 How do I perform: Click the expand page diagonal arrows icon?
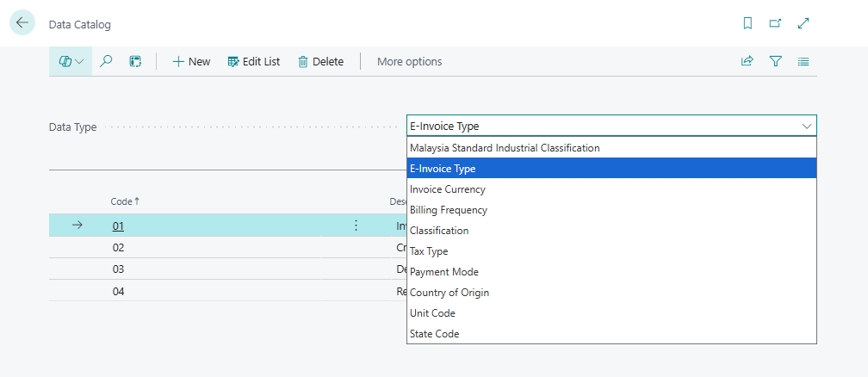(x=803, y=24)
